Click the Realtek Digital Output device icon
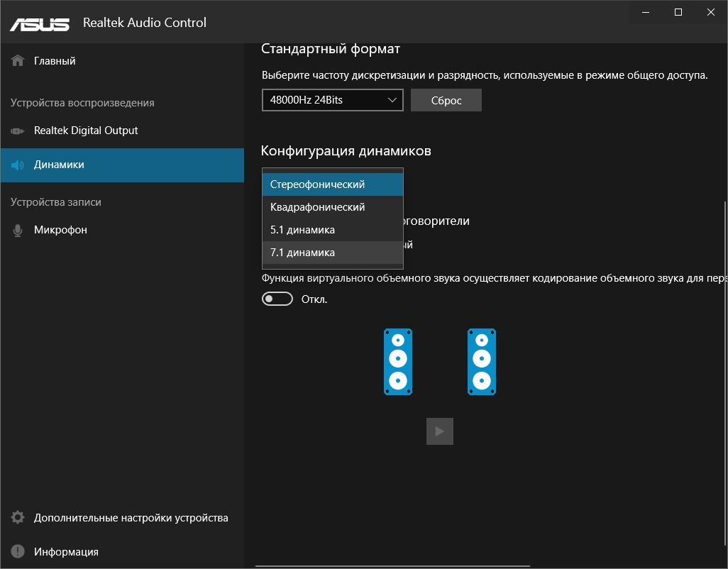Image resolution: width=728 pixels, height=569 pixels. (18, 131)
